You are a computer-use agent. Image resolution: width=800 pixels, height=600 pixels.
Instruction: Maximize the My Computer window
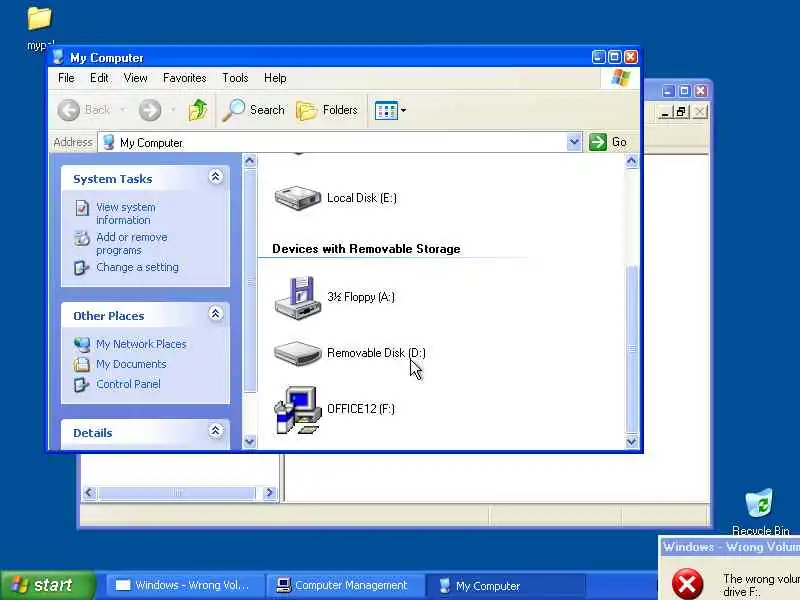point(615,57)
